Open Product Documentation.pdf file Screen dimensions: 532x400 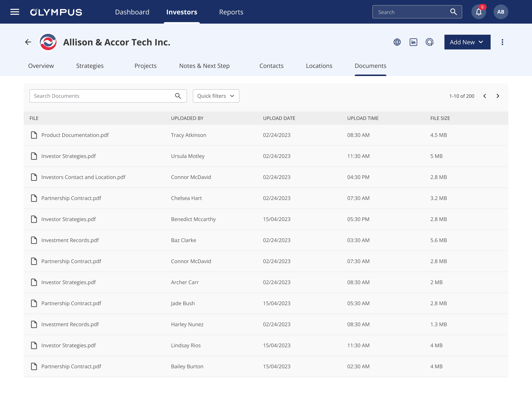75,135
